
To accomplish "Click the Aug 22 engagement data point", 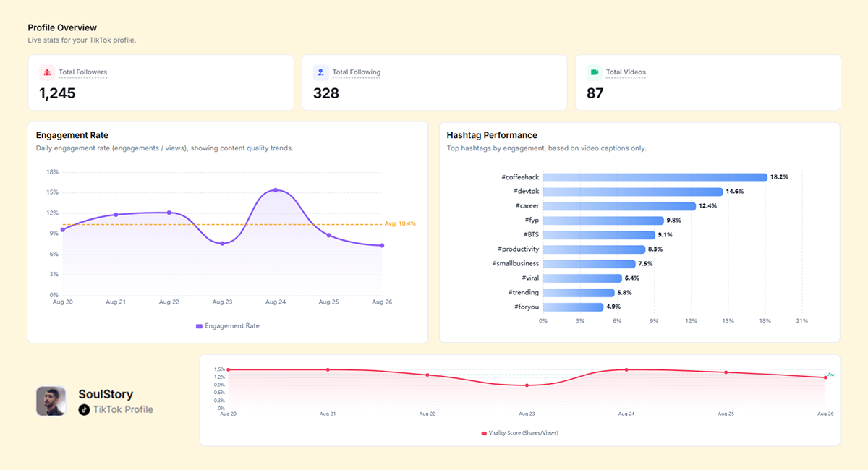I will [169, 213].
